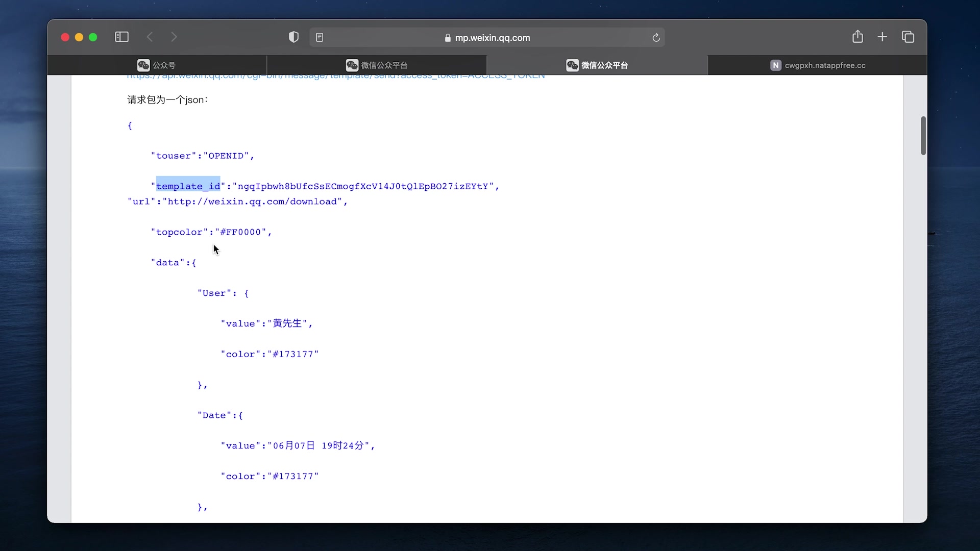Image resolution: width=980 pixels, height=551 pixels.
Task: Toggle the content blocker shield icon
Action: coord(293,37)
